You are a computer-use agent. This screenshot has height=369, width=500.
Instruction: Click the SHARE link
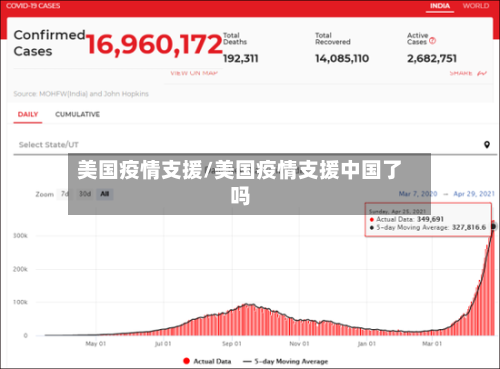click(461, 73)
